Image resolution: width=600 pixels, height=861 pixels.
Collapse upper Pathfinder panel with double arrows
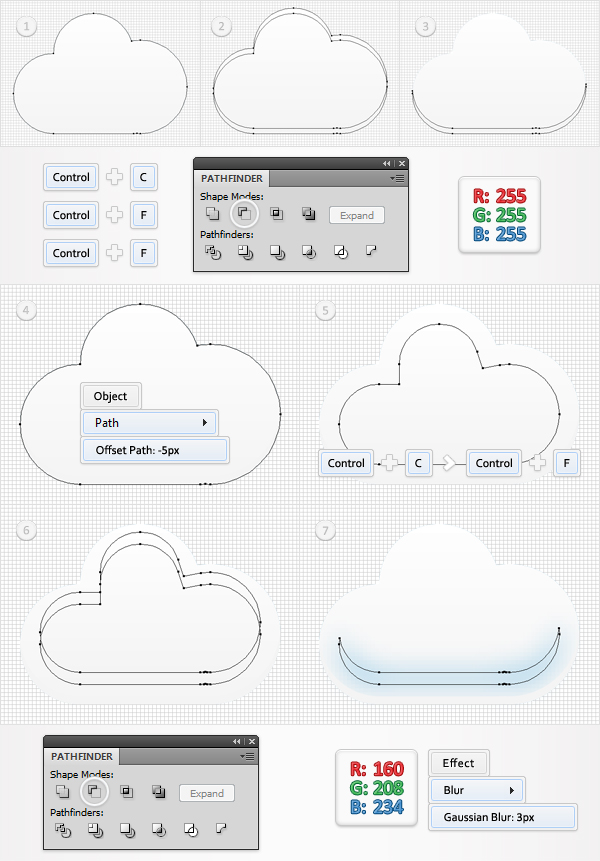pos(387,164)
